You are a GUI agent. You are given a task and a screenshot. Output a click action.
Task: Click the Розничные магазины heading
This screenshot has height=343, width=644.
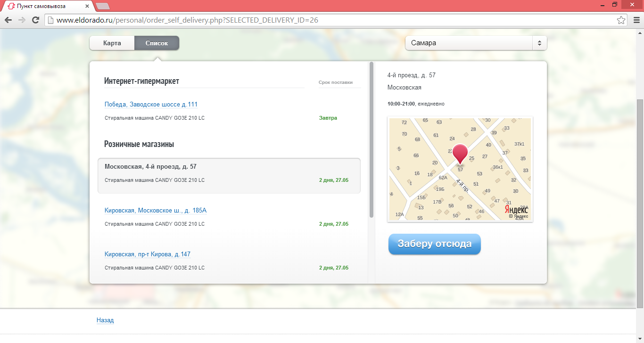(x=139, y=144)
